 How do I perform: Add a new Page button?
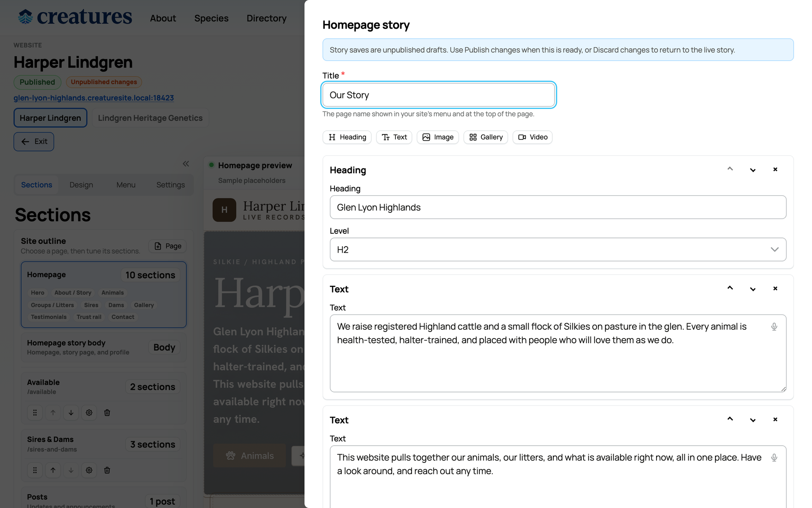coord(168,246)
